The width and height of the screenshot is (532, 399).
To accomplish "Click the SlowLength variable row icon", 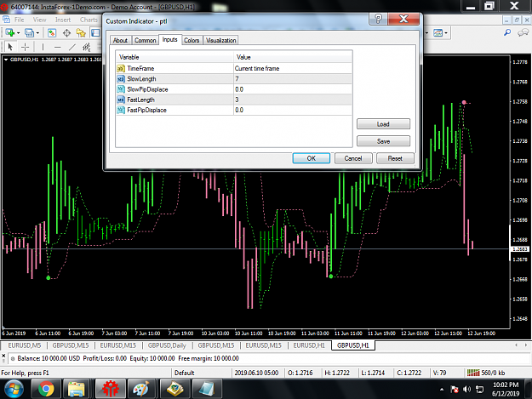I will click(x=121, y=79).
